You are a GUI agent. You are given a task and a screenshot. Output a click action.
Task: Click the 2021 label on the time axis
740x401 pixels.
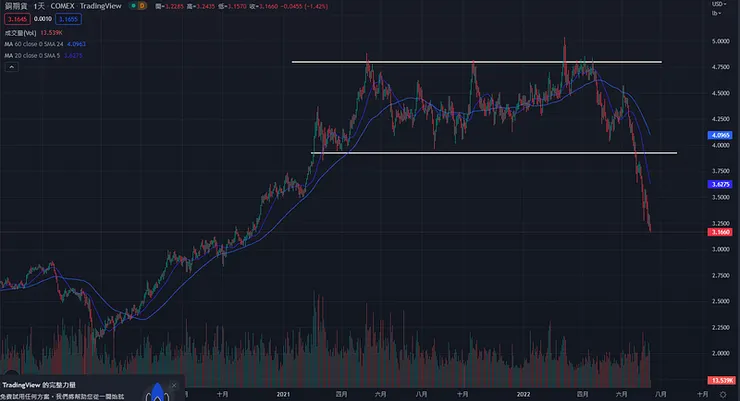(283, 394)
